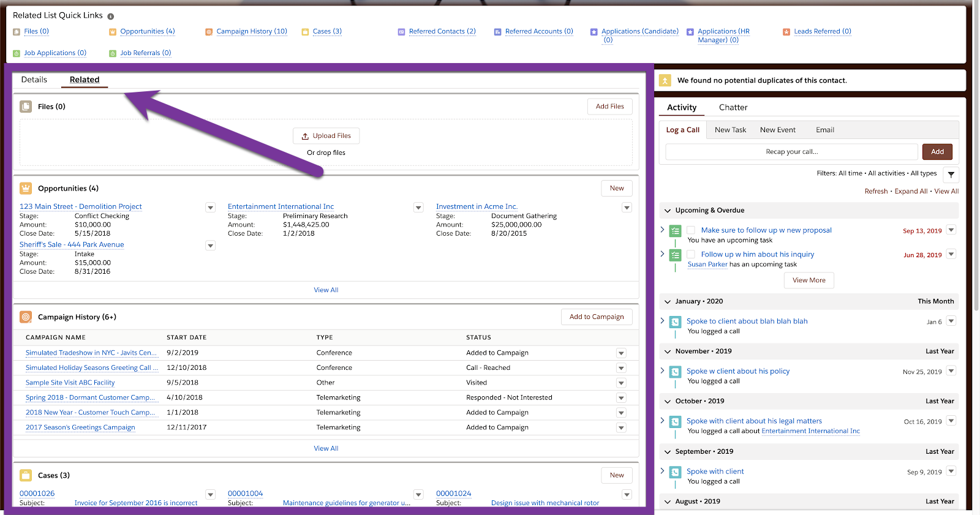This screenshot has height=515, width=980.
Task: Open the Susan Parker link
Action: 707,265
